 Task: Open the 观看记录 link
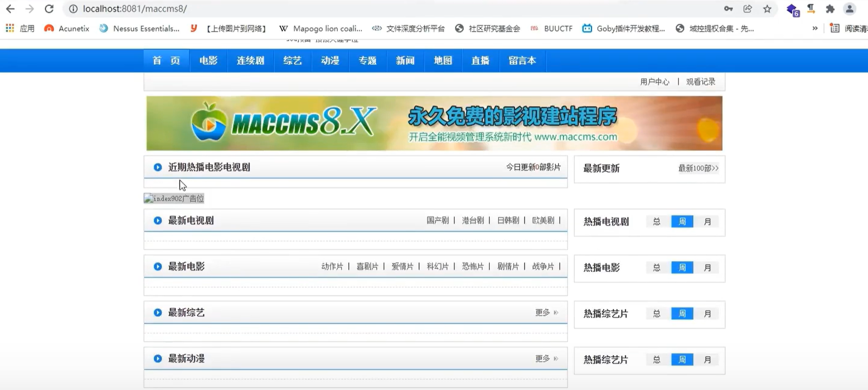click(701, 82)
